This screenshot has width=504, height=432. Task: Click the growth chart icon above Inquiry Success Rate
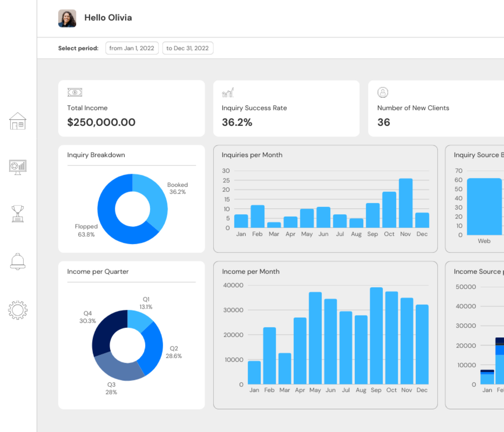pos(228,93)
